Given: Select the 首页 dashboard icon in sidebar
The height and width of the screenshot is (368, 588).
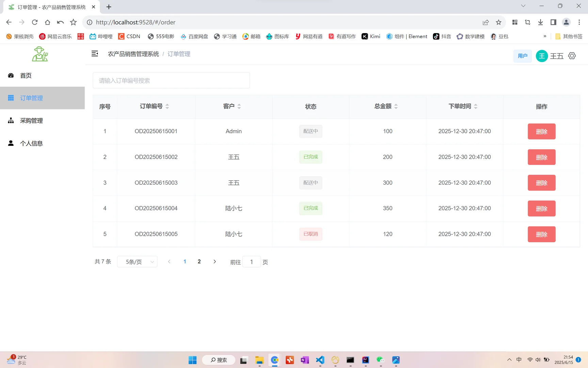Looking at the screenshot, I should [11, 75].
